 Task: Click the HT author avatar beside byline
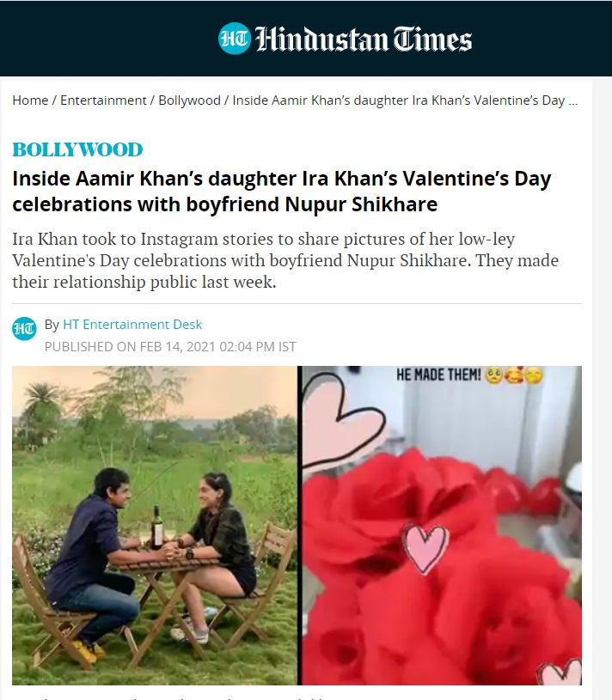(x=24, y=329)
